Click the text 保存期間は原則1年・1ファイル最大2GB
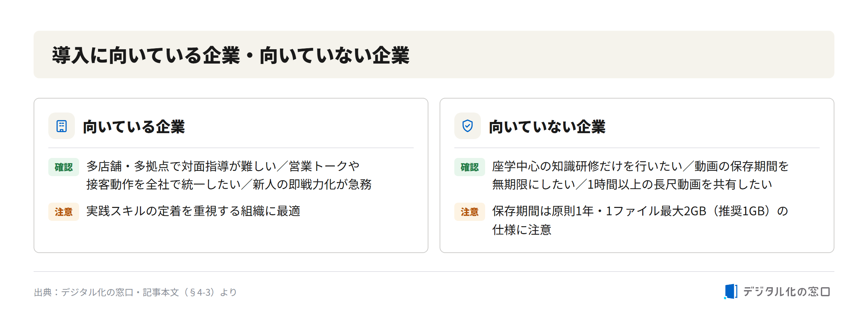Image resolution: width=868 pixels, height=332 pixels. coord(599,211)
